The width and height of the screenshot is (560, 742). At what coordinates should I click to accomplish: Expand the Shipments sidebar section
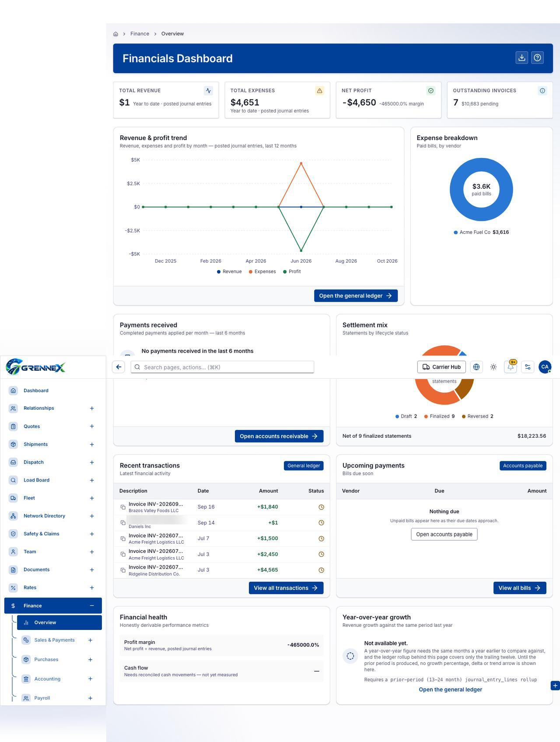tap(92, 444)
